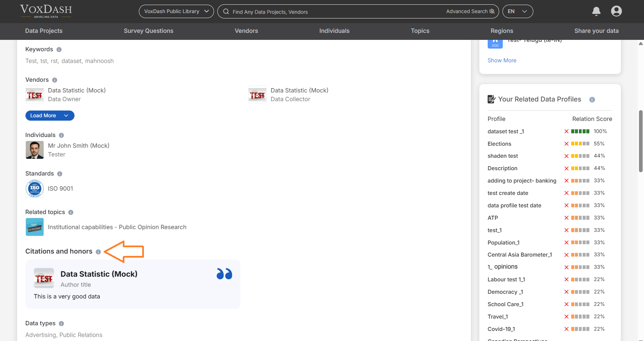Viewport: 644px width, 341px height.
Task: Remove dataset test _1 profile relation
Action: [567, 131]
